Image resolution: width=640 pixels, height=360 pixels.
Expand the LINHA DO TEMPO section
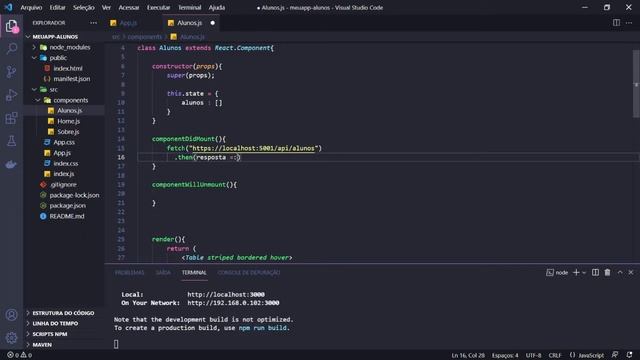[55, 323]
